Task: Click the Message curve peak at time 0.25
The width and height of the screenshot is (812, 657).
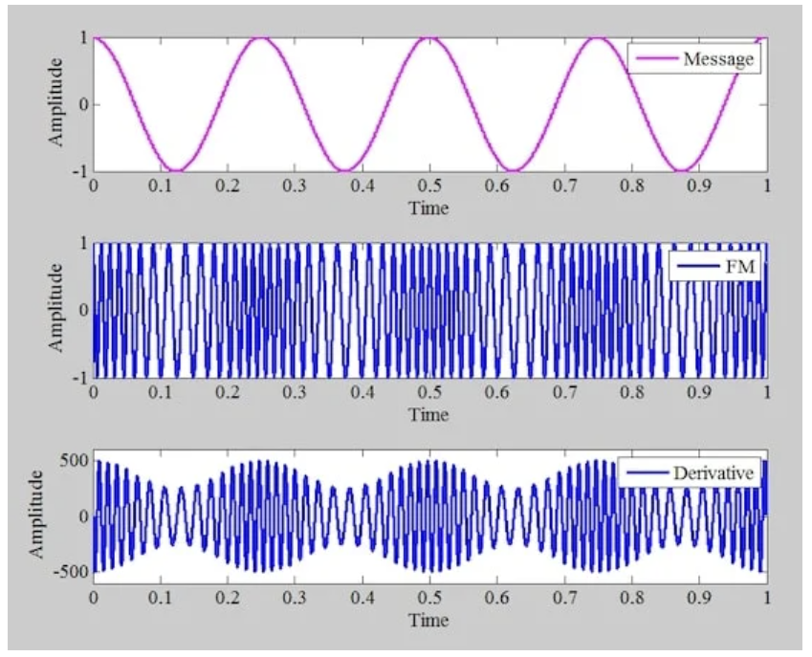Action: 262,38
